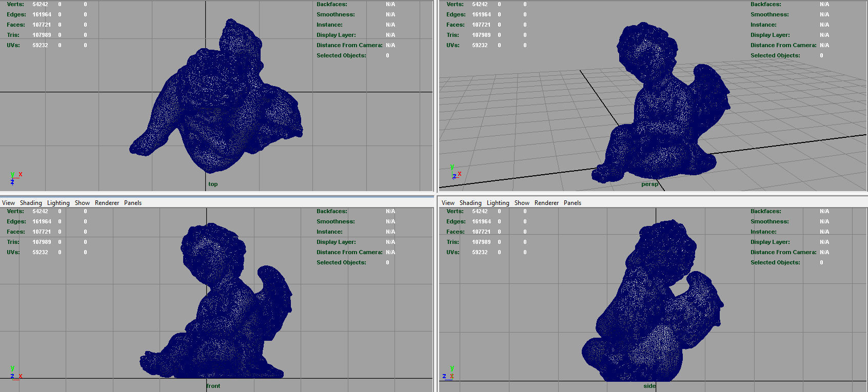The image size is (868, 392).
Task: Click the XYZ axis gizmo in the persp view
Action: 456,173
